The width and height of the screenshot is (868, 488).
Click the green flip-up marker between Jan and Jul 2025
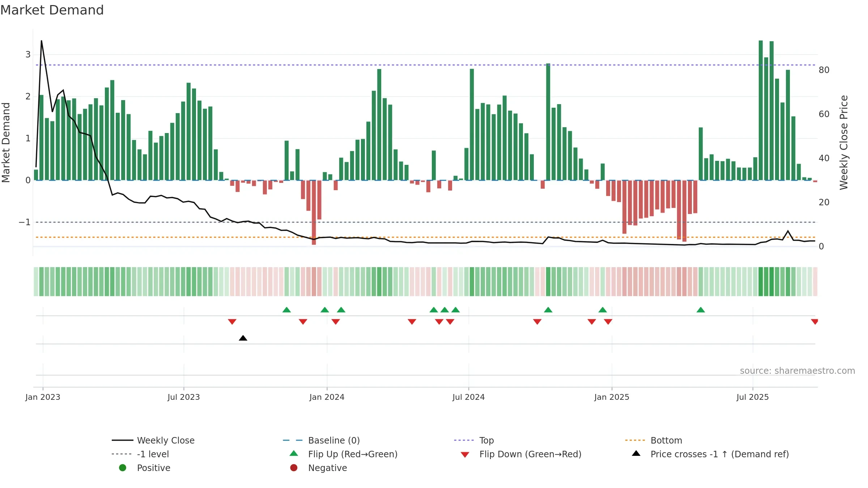(x=701, y=310)
